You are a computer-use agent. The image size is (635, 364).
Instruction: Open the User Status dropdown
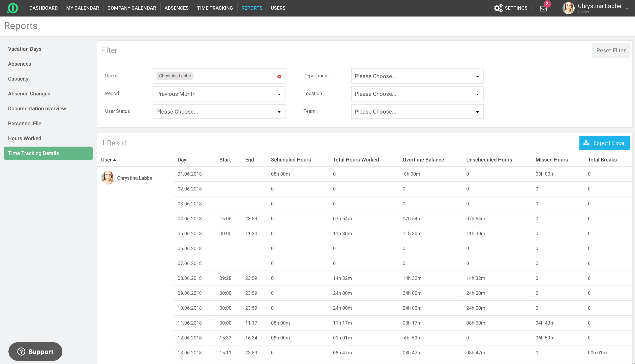pyautogui.click(x=219, y=112)
